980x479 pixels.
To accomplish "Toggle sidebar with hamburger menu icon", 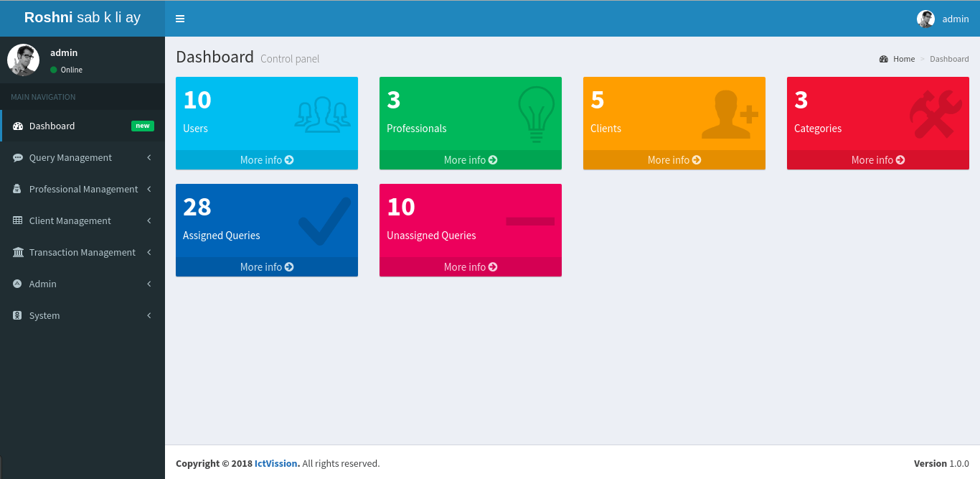I will pos(180,19).
